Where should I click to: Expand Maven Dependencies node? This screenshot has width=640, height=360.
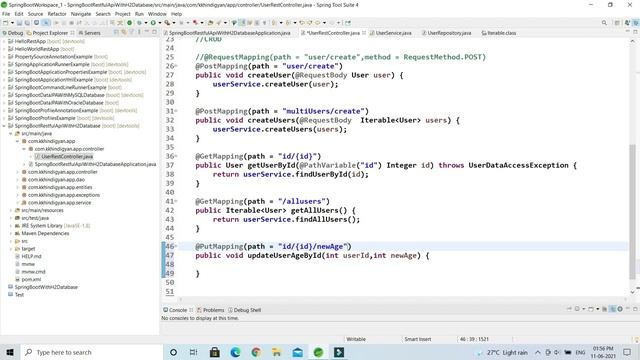11,233
